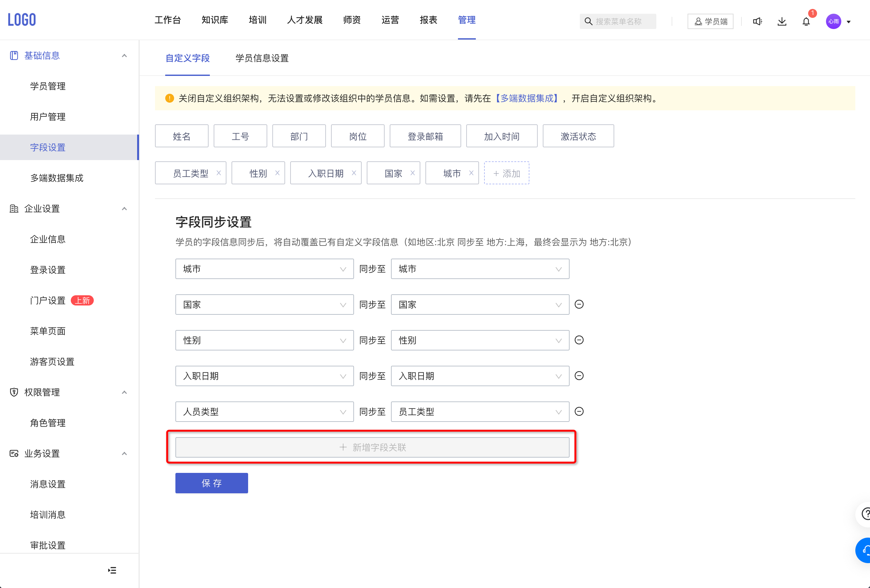Screen dimensions: 870x588
Task: Select the 运营 top menu
Action: coord(390,20)
